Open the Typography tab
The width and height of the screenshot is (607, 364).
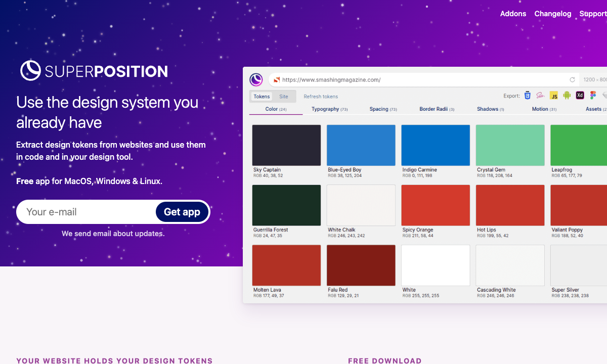click(x=329, y=109)
